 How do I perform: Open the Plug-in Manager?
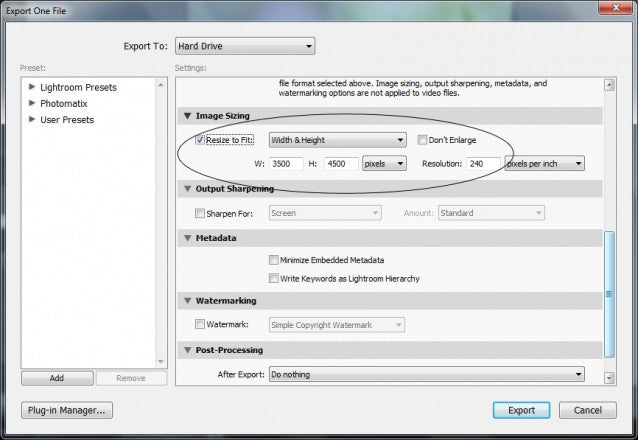[x=68, y=410]
